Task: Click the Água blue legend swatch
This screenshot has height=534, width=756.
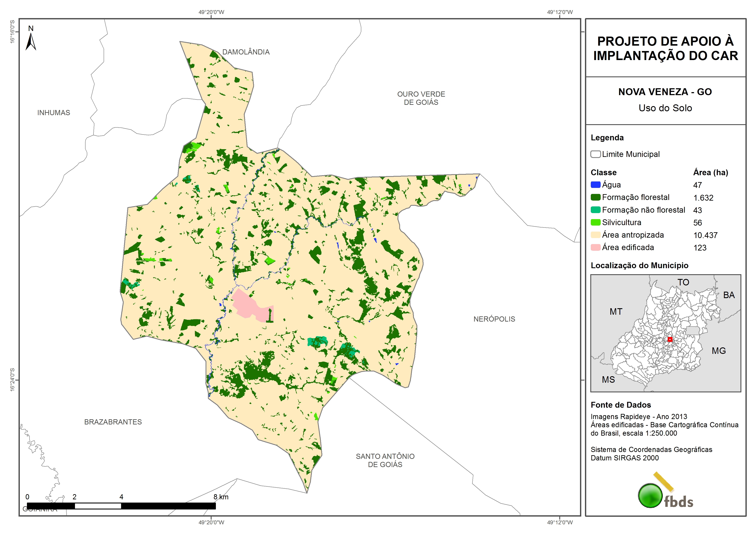Action: coord(595,185)
